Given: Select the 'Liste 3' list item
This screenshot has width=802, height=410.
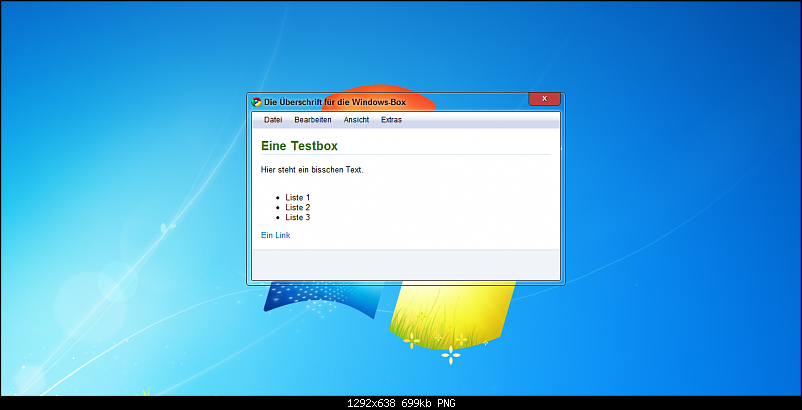Looking at the screenshot, I should pyautogui.click(x=298, y=217).
